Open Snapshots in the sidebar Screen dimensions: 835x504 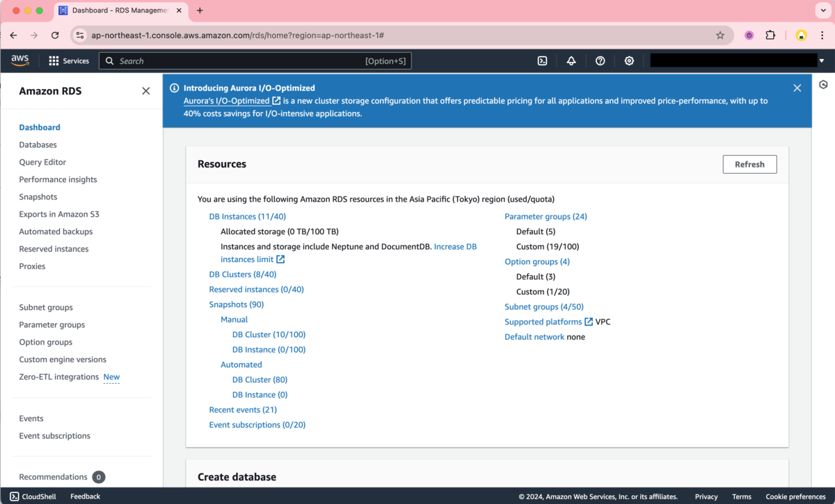tap(38, 197)
